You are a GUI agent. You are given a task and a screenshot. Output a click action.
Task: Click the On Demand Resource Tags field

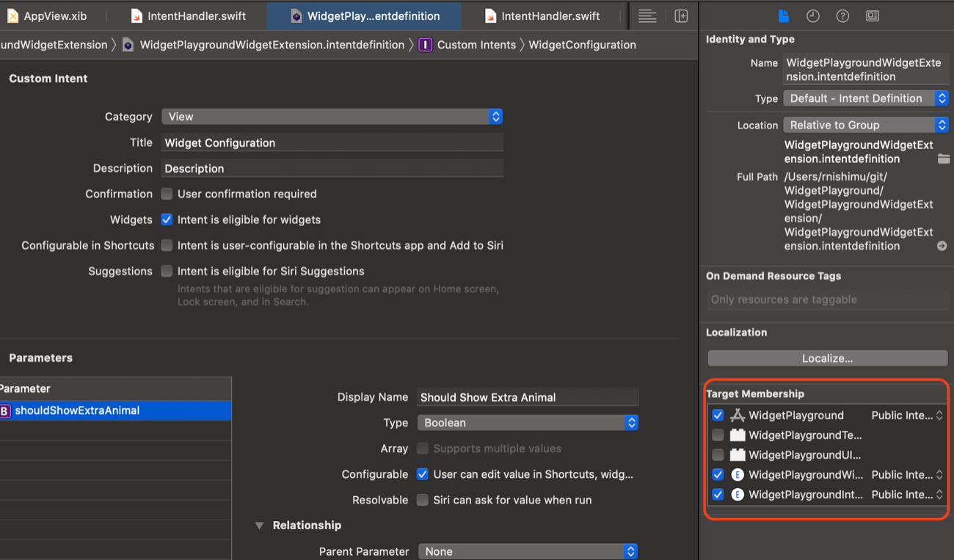click(x=828, y=299)
